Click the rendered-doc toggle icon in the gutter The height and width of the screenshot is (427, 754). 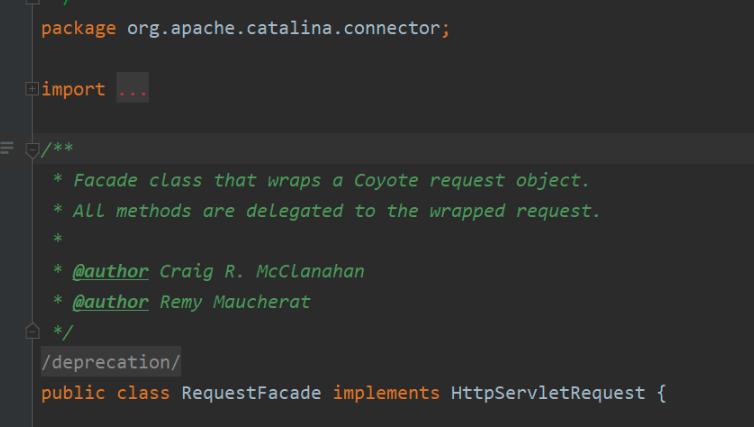(8, 150)
